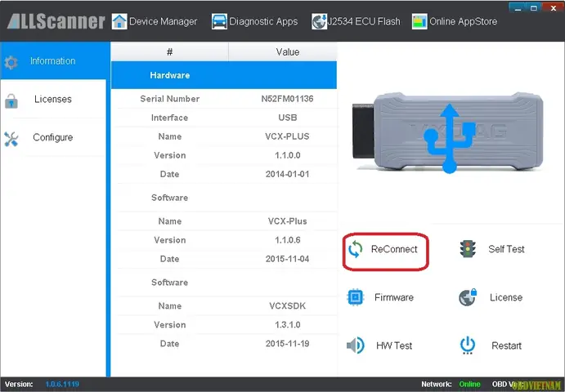Viewport: 565px width, 392px height.
Task: Click the HW Test speaker icon
Action: (x=355, y=345)
